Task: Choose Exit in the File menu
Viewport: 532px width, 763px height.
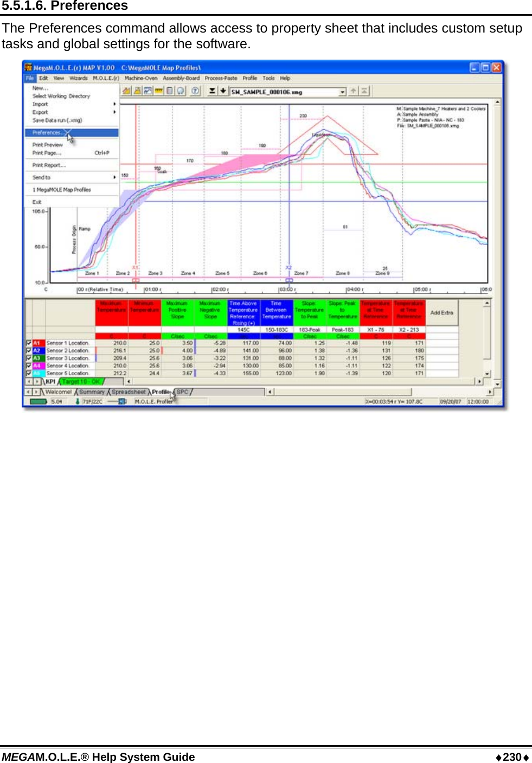Action: coord(37,202)
